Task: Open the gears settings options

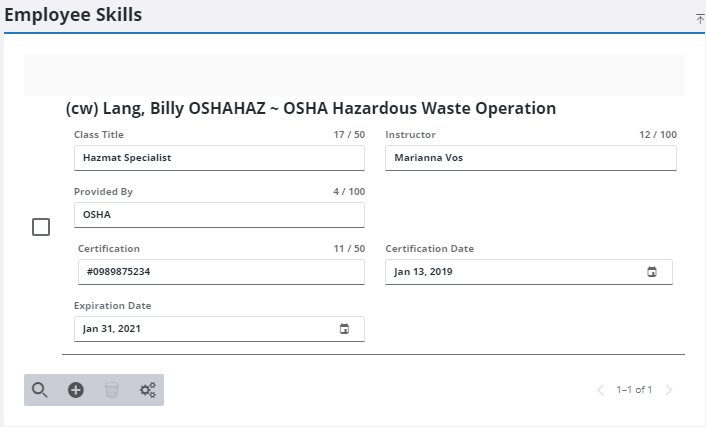Action: coord(148,390)
